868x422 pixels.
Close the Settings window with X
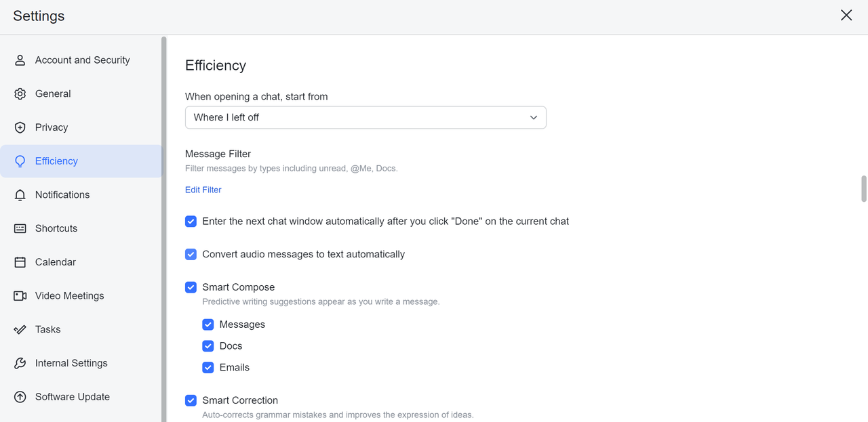click(846, 16)
